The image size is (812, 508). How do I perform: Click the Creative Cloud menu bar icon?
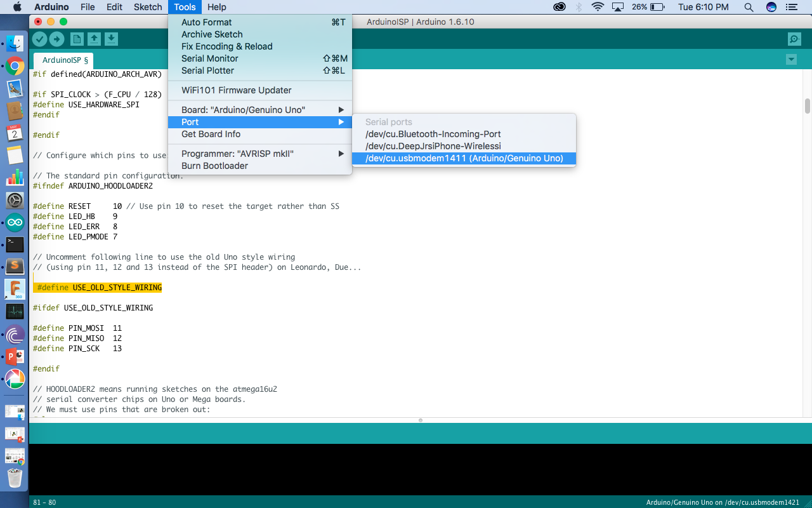click(x=560, y=7)
